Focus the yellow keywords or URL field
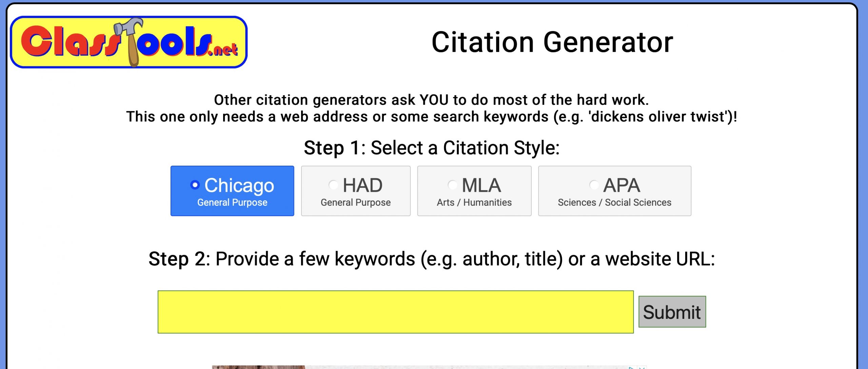 395,312
